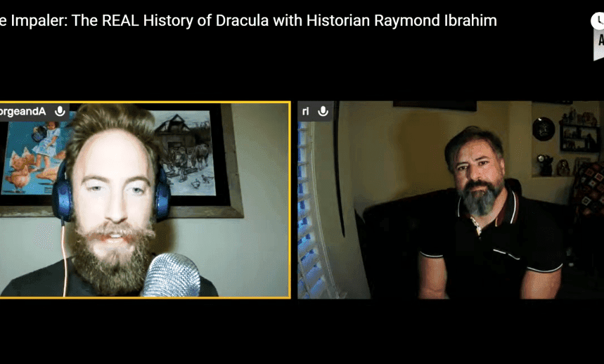Click the Watch later clock icon
604x364 pixels.
coord(598,20)
